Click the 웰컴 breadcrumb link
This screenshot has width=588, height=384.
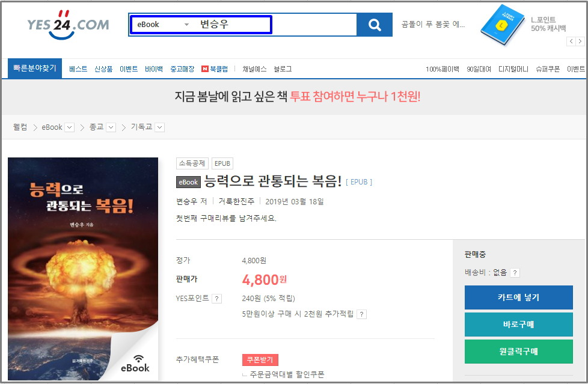(x=20, y=127)
